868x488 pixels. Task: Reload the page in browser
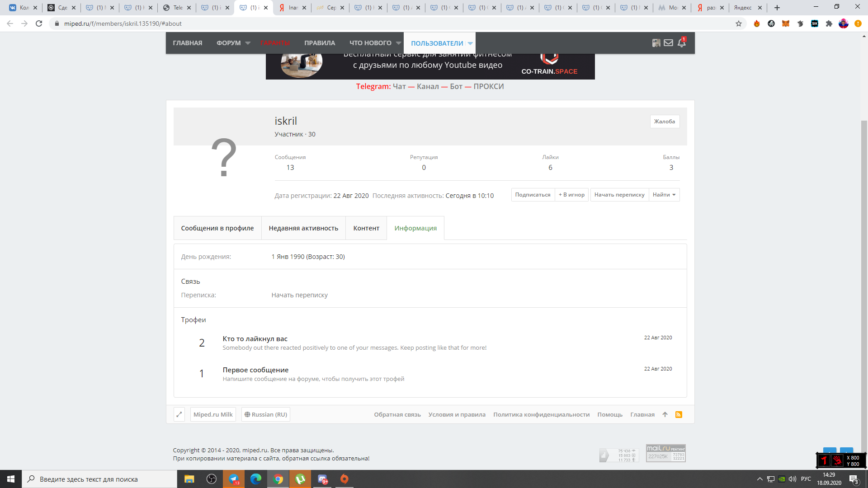coord(39,23)
